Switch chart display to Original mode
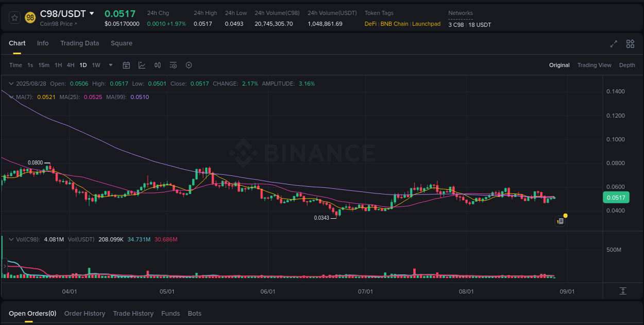The image size is (644, 325). (x=559, y=65)
